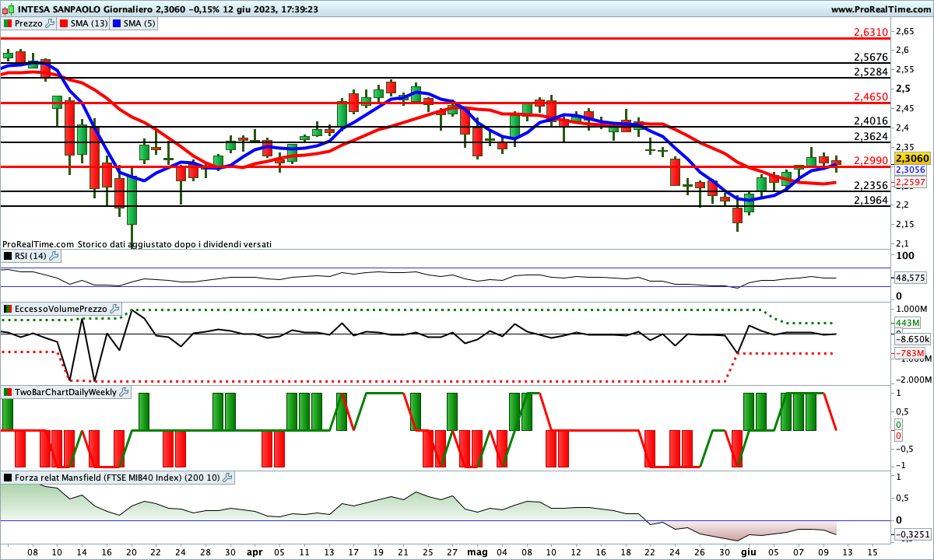Click the 'giu' month label on time axis
Viewport: 934px width, 560px height.
(749, 551)
